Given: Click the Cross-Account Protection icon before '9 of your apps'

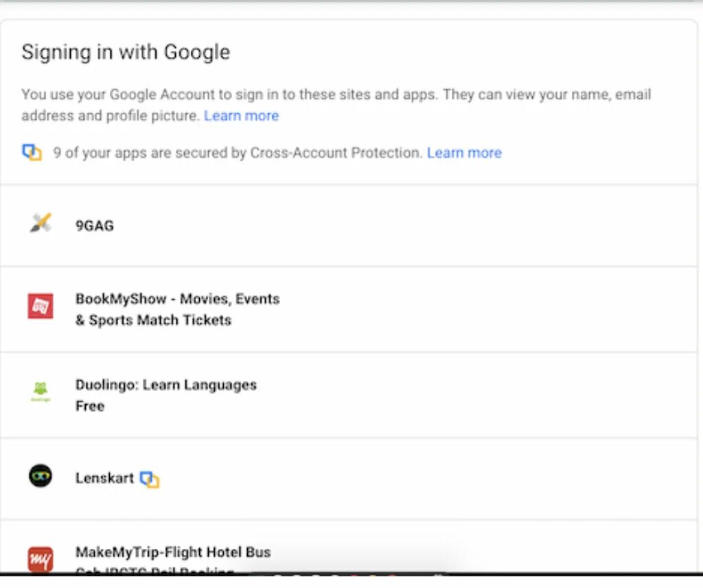Looking at the screenshot, I should pos(32,152).
